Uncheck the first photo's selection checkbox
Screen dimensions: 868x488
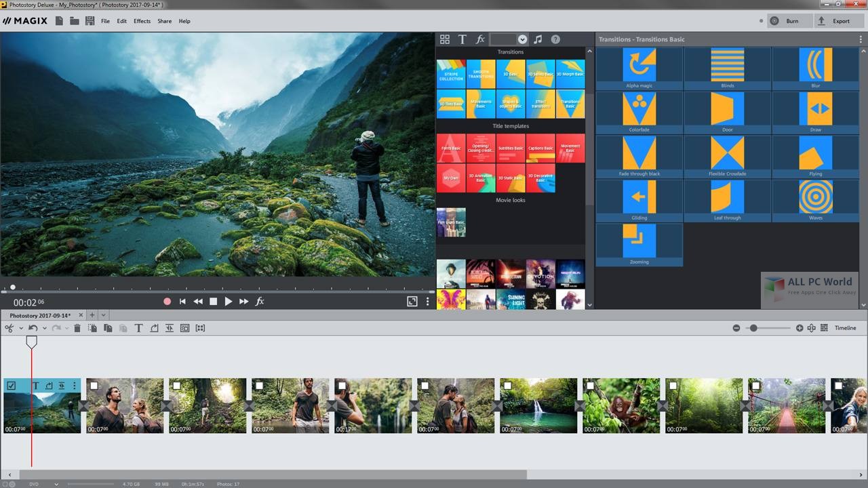(12, 386)
